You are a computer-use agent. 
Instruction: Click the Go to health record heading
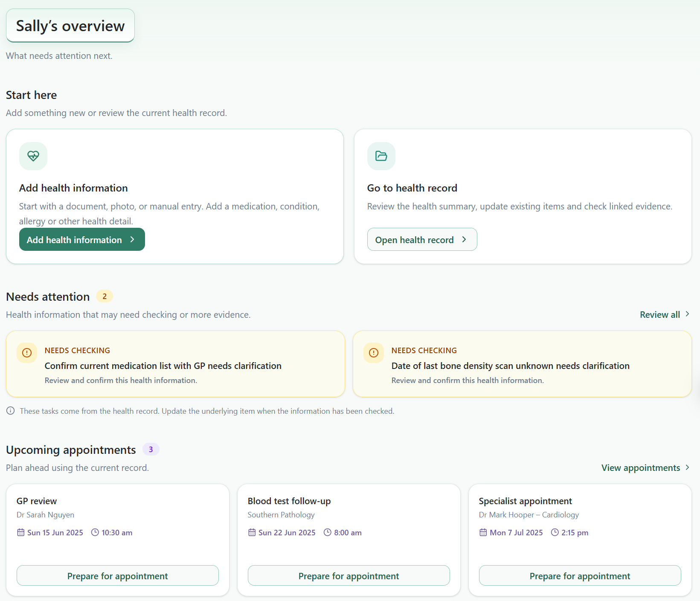click(x=412, y=188)
